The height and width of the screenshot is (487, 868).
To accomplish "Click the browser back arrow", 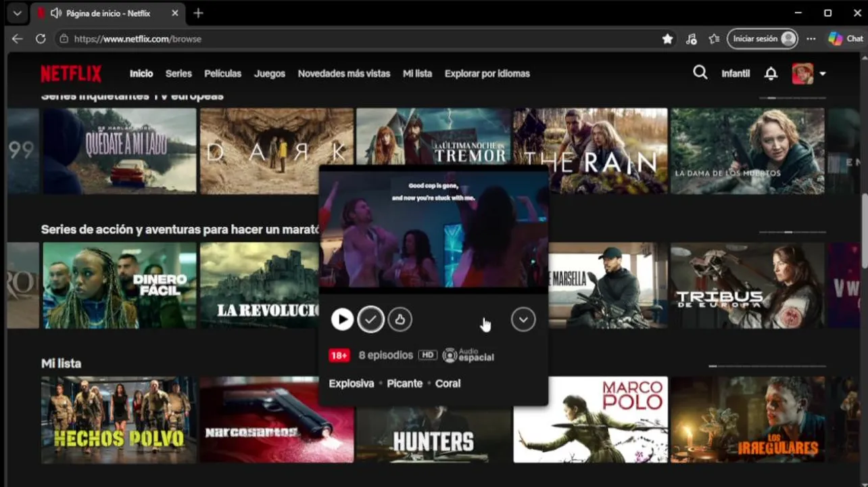I will tap(18, 39).
